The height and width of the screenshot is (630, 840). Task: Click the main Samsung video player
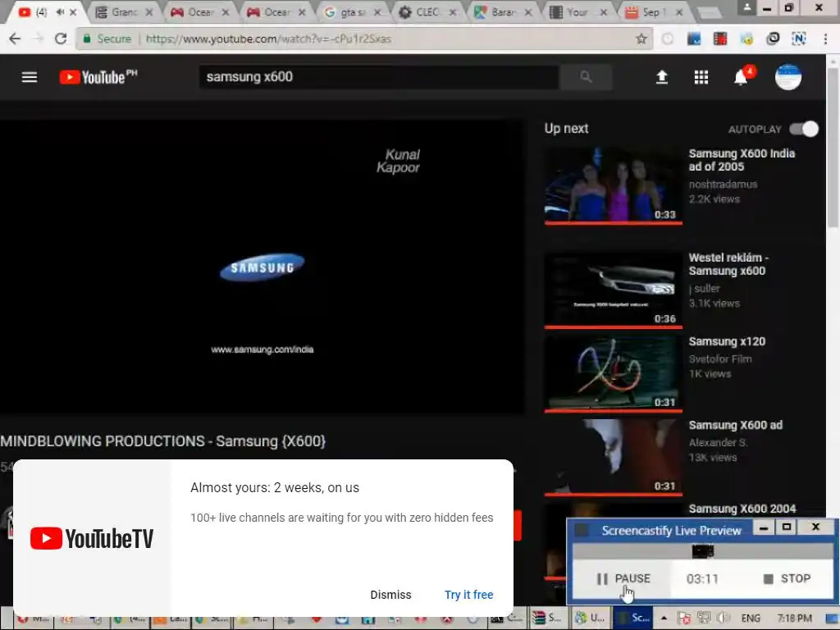click(x=262, y=267)
